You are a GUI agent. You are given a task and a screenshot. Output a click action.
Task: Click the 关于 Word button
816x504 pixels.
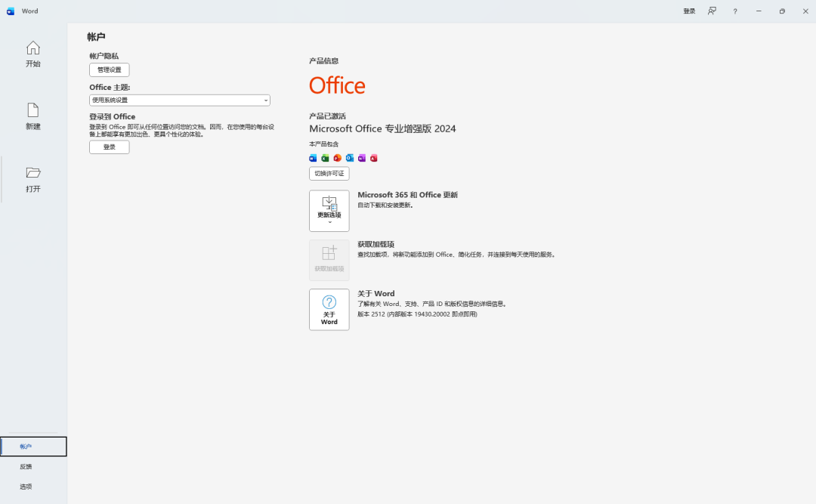[329, 309]
